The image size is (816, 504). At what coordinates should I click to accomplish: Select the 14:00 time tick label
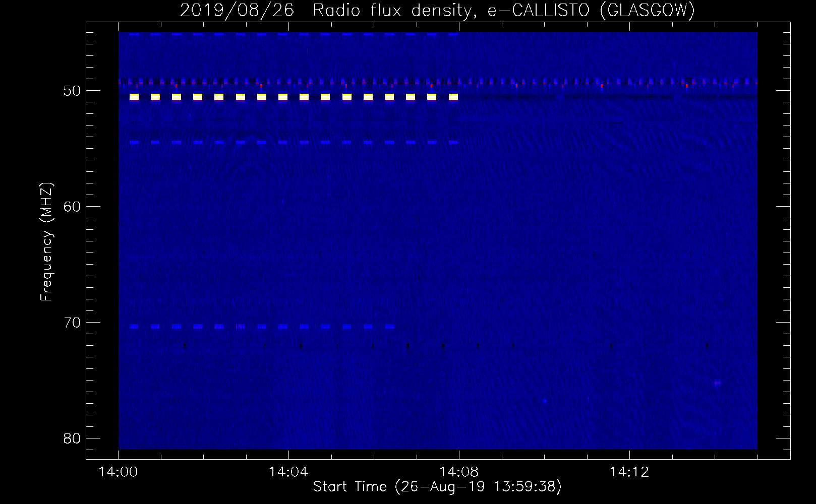pyautogui.click(x=118, y=472)
